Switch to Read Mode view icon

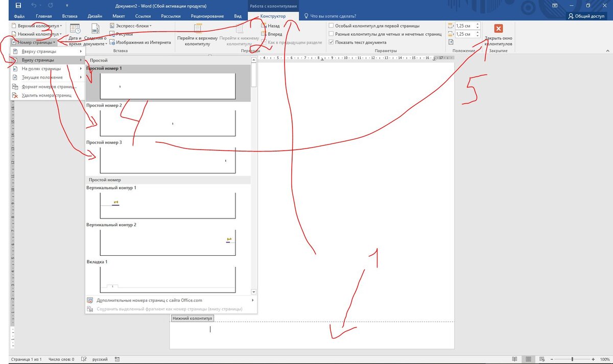point(515,359)
